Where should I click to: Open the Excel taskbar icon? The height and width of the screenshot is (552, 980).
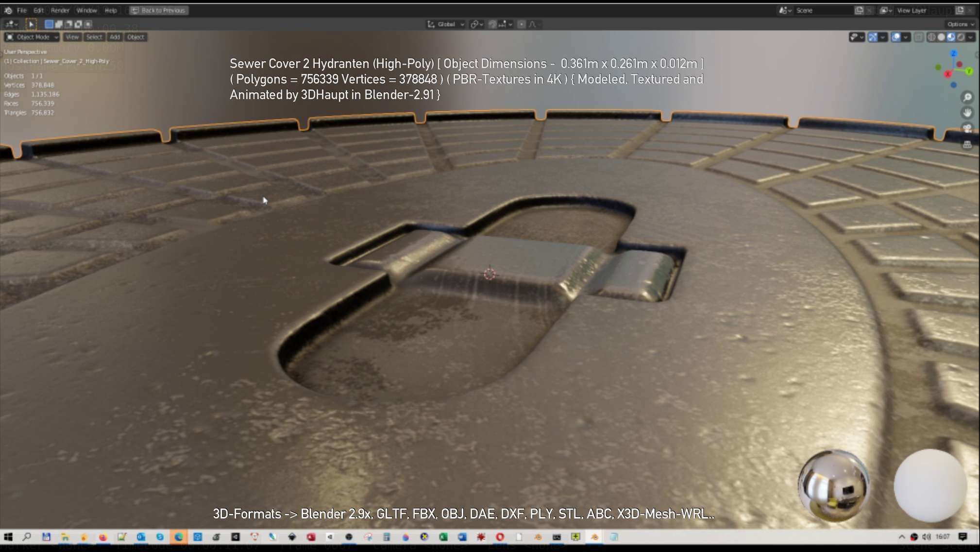point(443,537)
